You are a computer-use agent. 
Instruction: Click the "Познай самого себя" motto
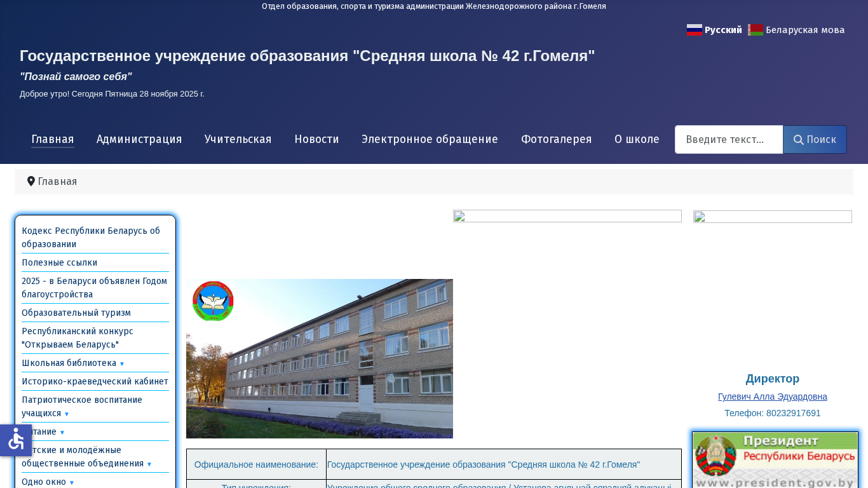76,77
